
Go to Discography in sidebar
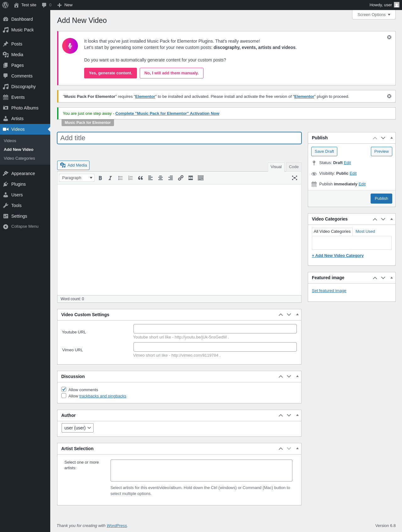point(25,87)
